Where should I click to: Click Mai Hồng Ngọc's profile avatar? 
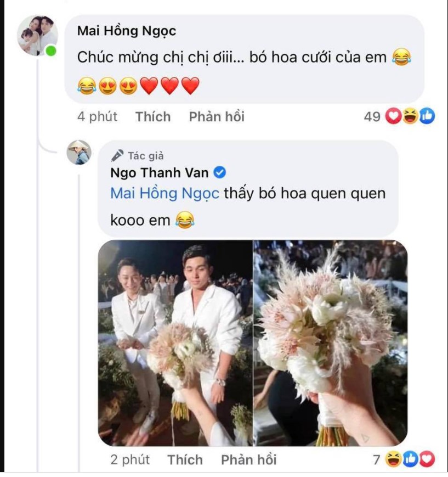[37, 36]
